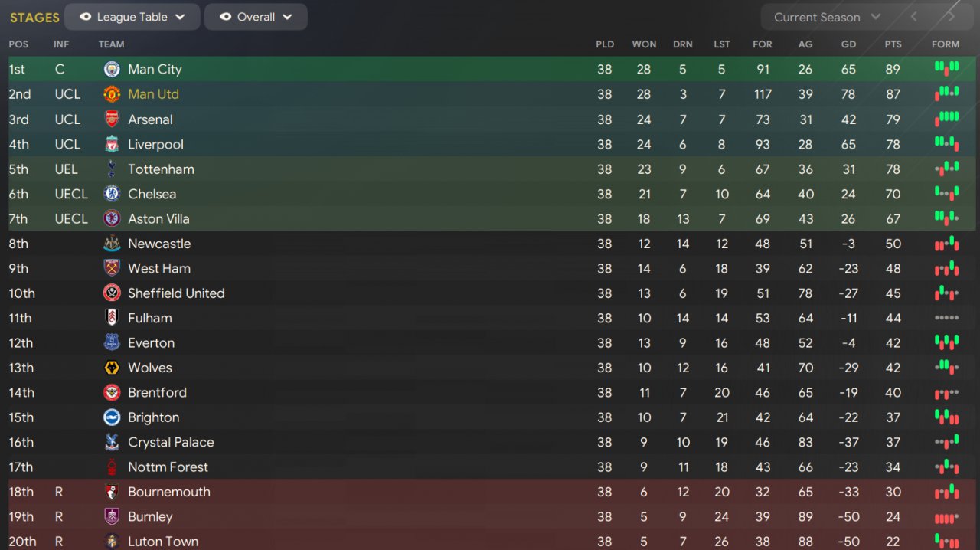Viewport: 980px width, 550px height.
Task: Sort table by GD column header
Action: coord(848,44)
